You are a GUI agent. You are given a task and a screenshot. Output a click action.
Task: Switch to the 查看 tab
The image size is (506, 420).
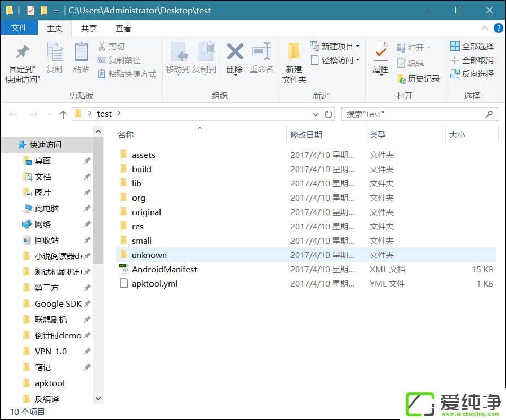(x=123, y=29)
